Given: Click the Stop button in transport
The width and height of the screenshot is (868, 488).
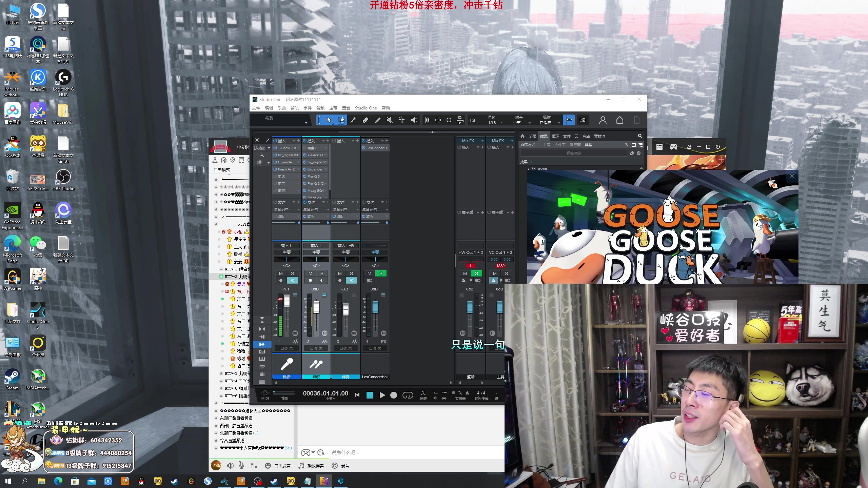Looking at the screenshot, I should click(x=370, y=395).
